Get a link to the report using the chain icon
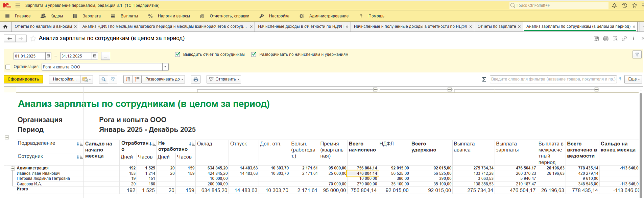 (x=624, y=39)
